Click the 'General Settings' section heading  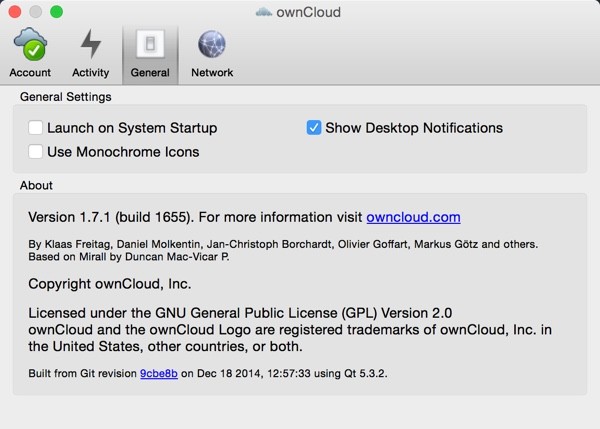[x=65, y=97]
